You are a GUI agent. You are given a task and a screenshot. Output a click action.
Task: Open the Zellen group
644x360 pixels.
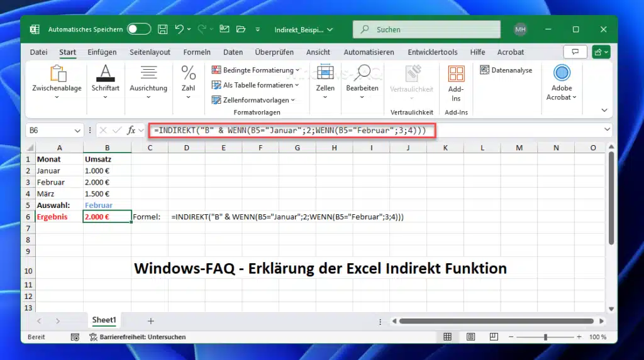tap(325, 82)
